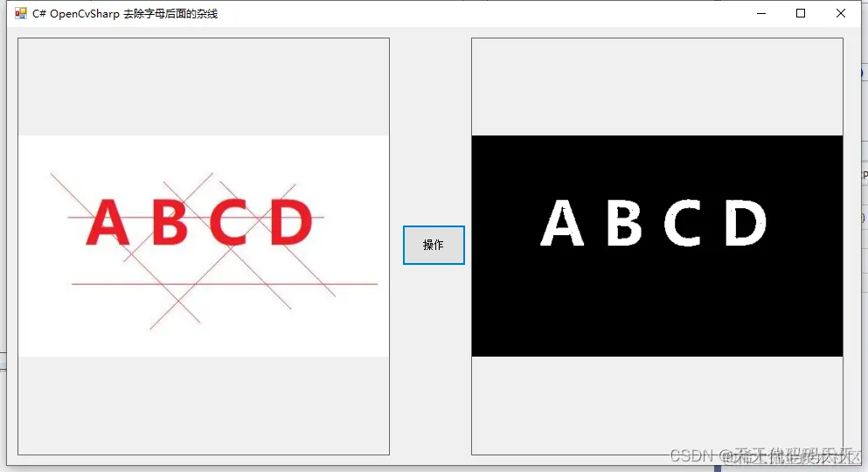Click the 操作 button

point(434,245)
